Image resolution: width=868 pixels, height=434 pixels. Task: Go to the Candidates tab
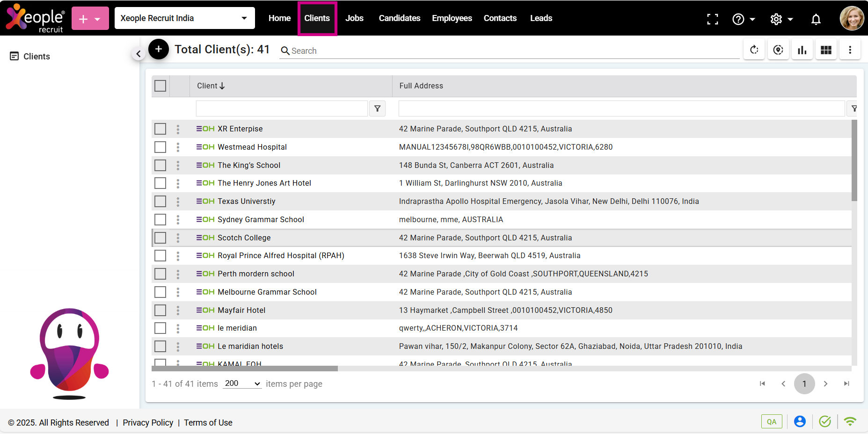pyautogui.click(x=399, y=18)
